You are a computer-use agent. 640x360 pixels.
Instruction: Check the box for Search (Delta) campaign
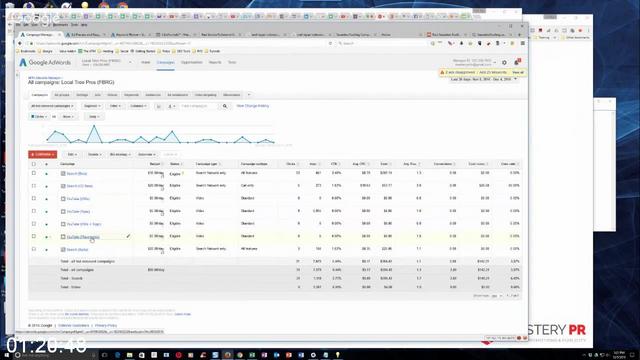34,249
